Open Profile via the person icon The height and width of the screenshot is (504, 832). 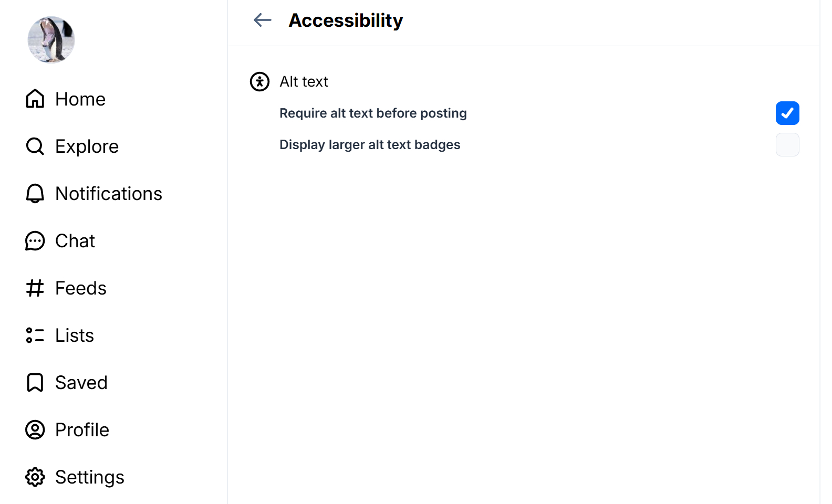(35, 430)
